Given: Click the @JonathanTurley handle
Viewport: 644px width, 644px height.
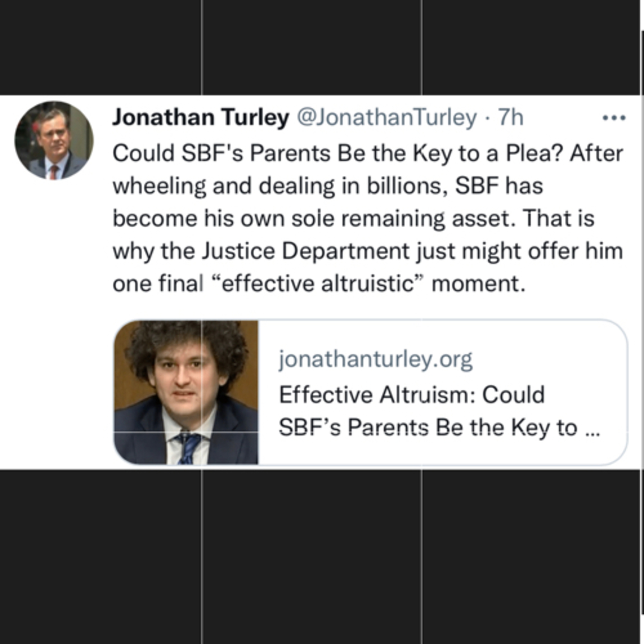Looking at the screenshot, I should pos(387,118).
